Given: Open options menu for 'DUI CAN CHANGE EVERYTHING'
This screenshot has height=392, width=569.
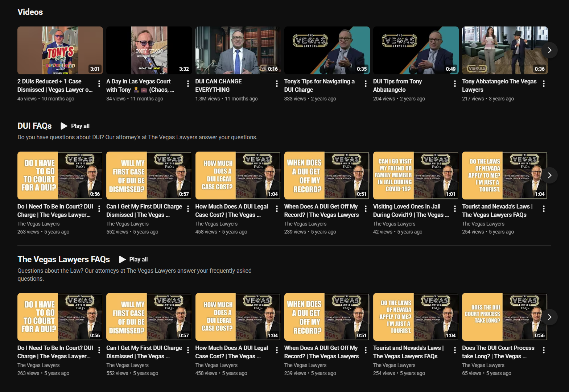Looking at the screenshot, I should coord(277,84).
